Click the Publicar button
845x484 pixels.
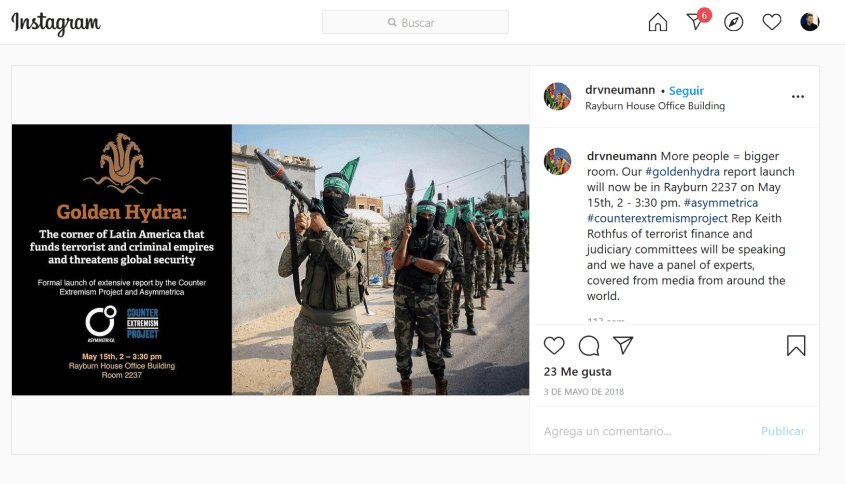[782, 431]
